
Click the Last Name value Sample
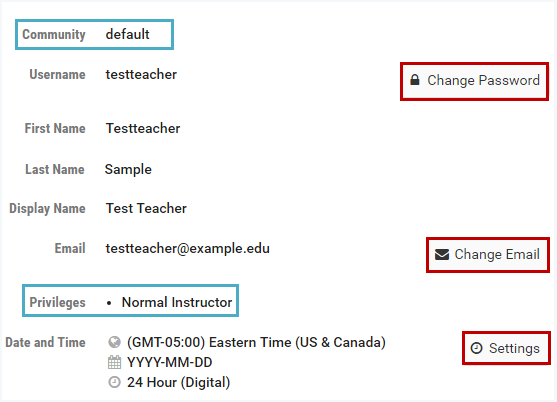click(x=128, y=170)
